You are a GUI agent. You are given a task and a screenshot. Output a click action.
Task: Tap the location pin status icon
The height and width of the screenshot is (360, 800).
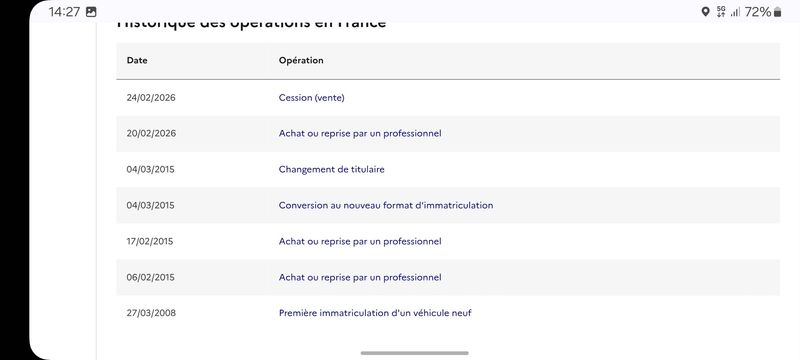tap(706, 12)
